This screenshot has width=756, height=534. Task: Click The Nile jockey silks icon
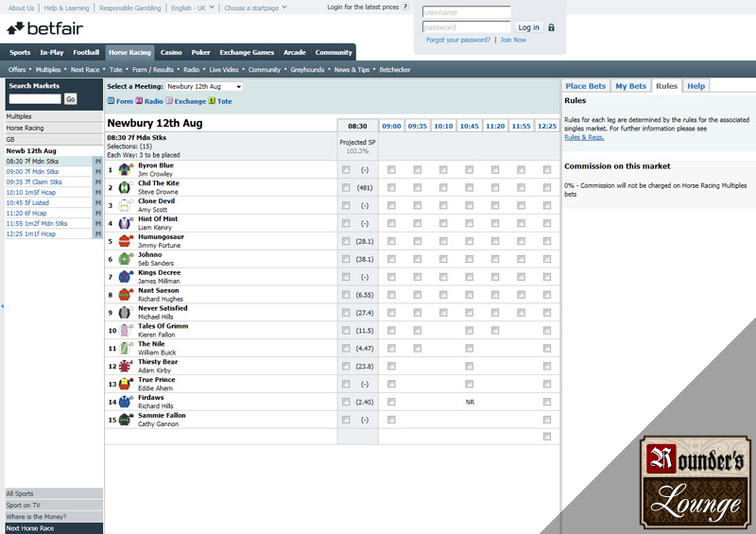click(x=126, y=348)
